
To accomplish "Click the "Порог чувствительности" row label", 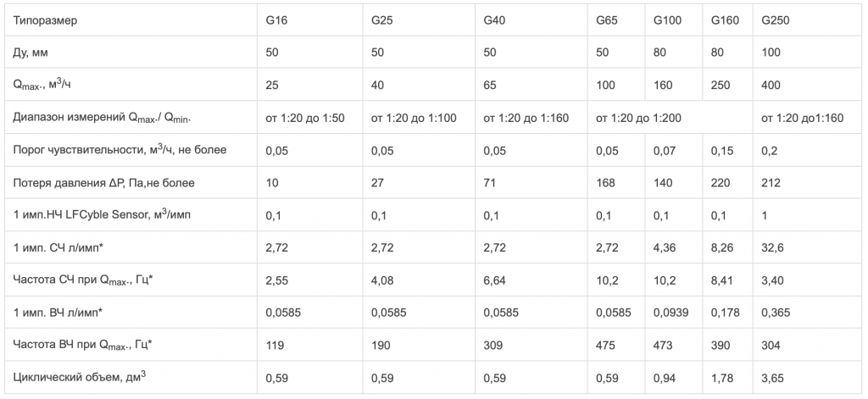I will click(x=120, y=150).
